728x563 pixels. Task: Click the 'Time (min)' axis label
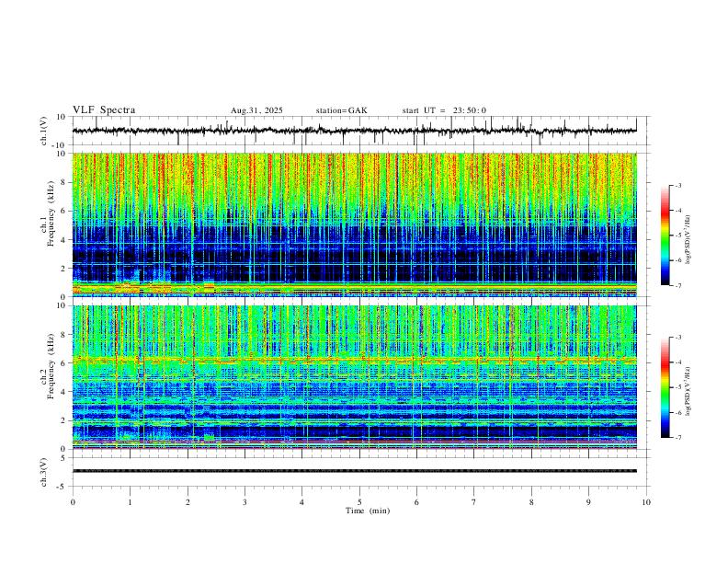pyautogui.click(x=368, y=511)
